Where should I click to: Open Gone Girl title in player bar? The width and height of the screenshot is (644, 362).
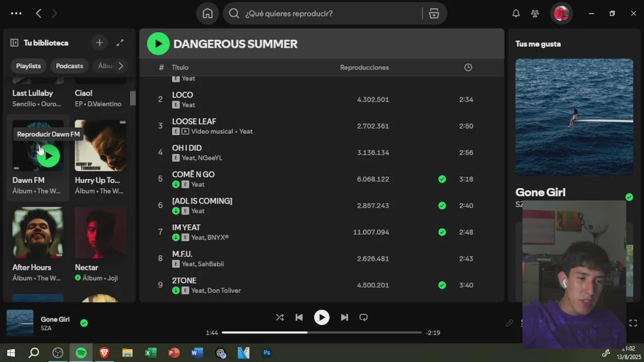tap(55, 319)
